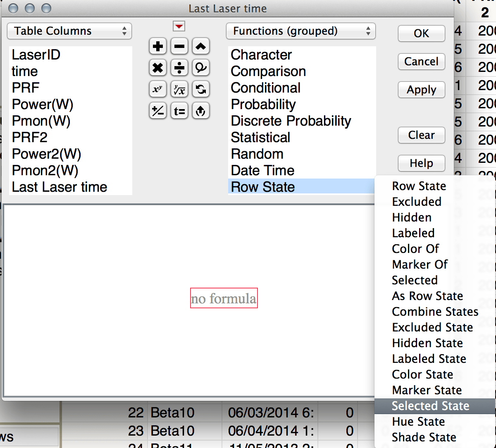This screenshot has height=448, width=496.
Task: Select Excluded from the Row State menu
Action: click(416, 201)
